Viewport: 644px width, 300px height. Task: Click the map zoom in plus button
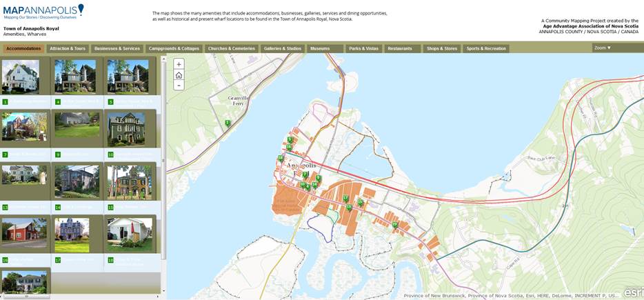[x=179, y=64]
